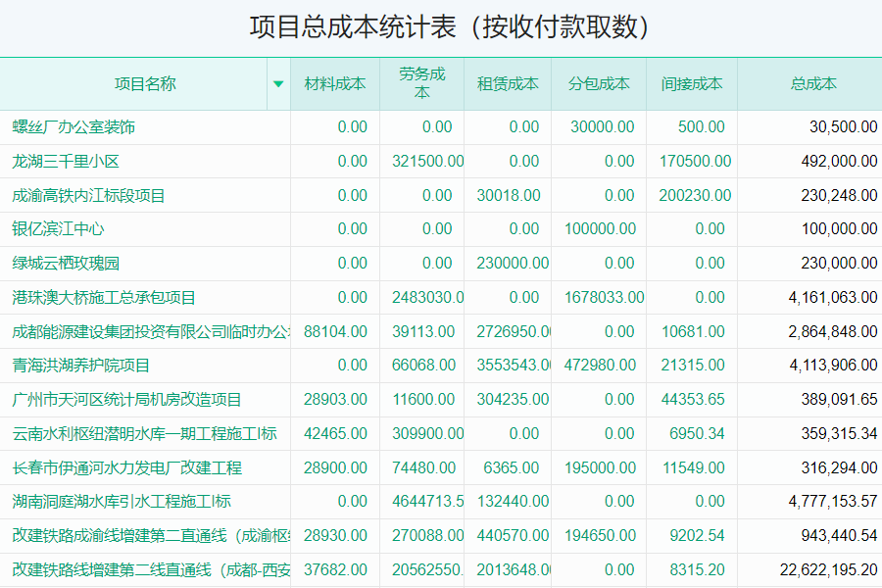
Task: Click indirect cost 8315.20
Action: (x=697, y=570)
